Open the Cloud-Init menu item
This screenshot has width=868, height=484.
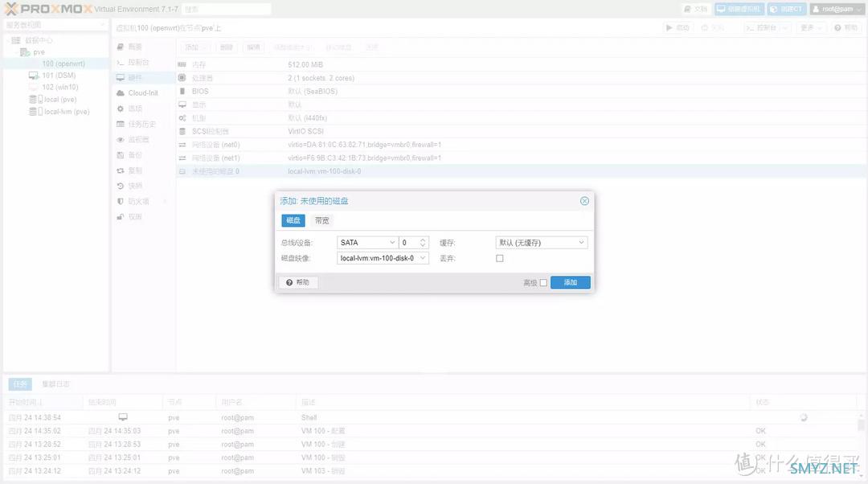(x=143, y=93)
